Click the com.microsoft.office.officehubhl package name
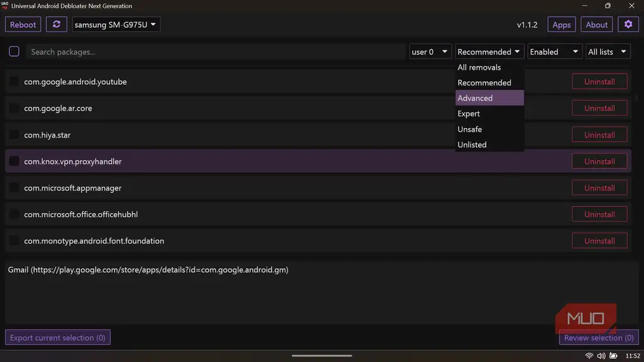The height and width of the screenshot is (362, 644). click(x=81, y=214)
